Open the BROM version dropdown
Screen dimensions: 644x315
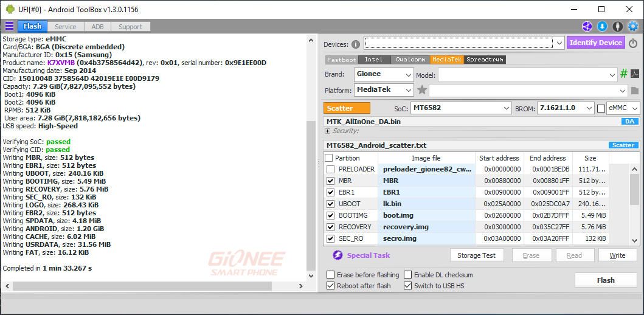point(566,108)
